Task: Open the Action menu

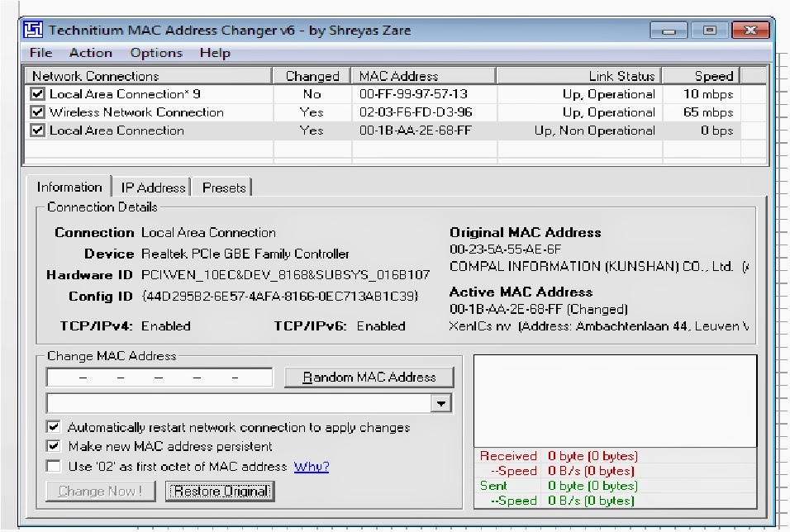Action: click(x=91, y=53)
